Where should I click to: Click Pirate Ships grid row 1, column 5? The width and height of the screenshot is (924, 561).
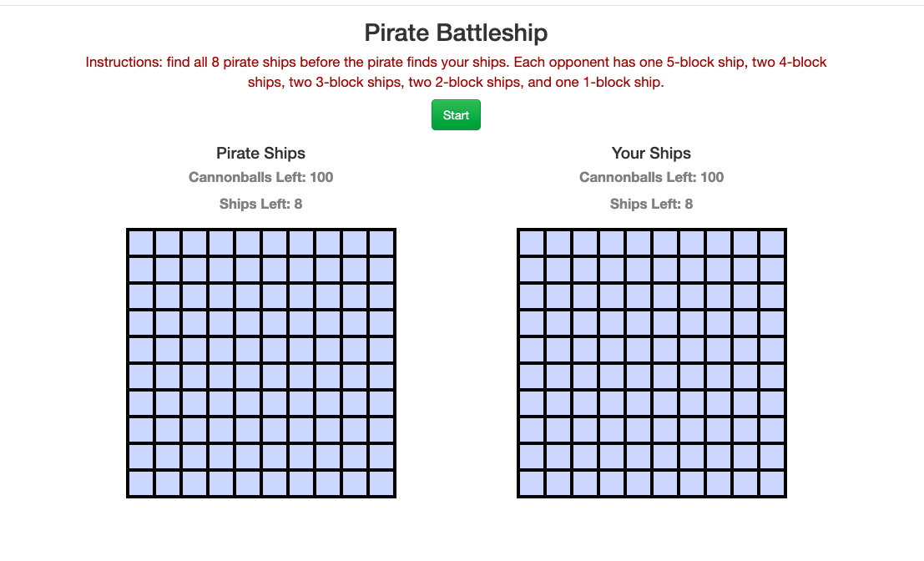248,243
